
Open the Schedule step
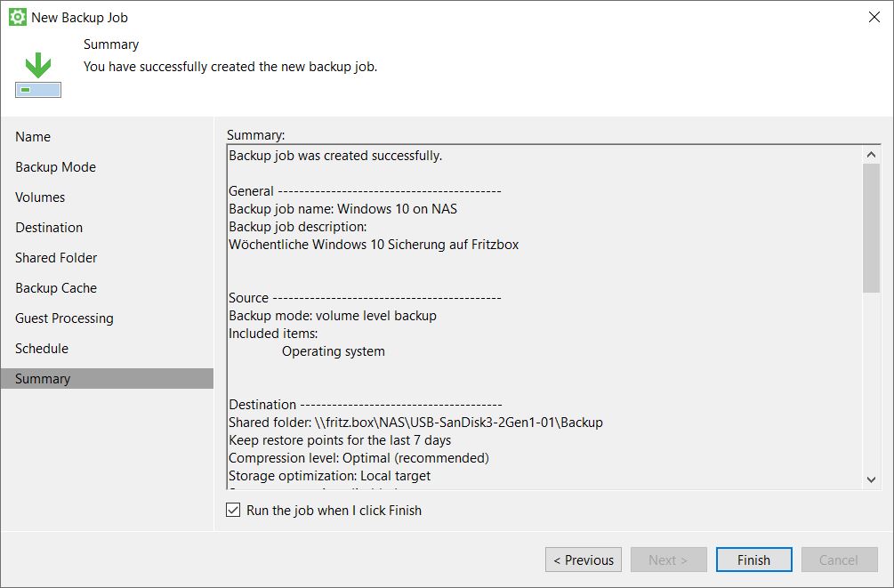click(x=42, y=349)
